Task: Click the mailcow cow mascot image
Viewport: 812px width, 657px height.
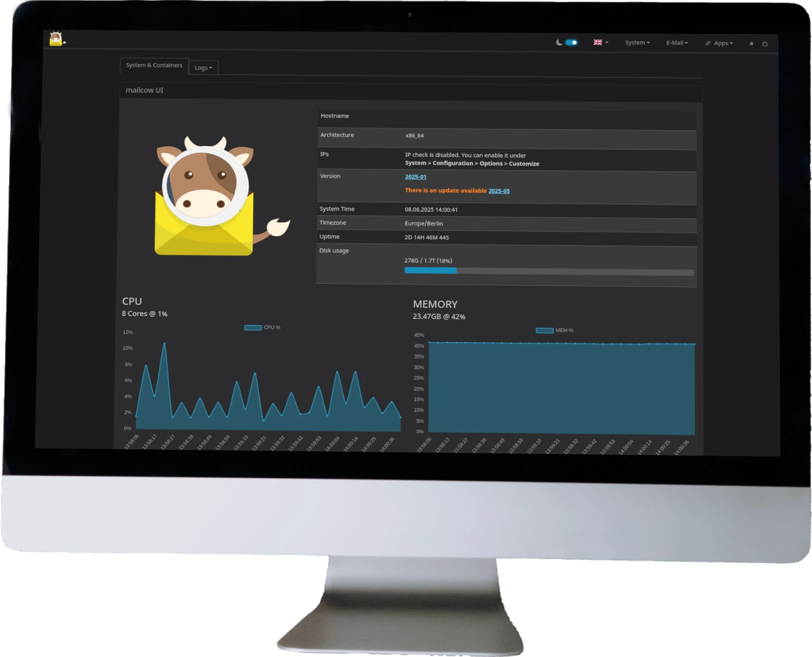Action: tap(222, 195)
